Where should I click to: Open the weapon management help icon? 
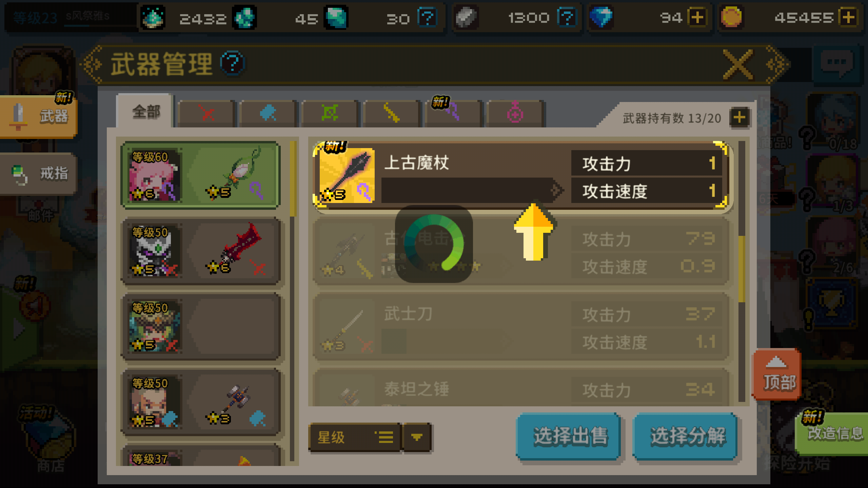click(232, 63)
